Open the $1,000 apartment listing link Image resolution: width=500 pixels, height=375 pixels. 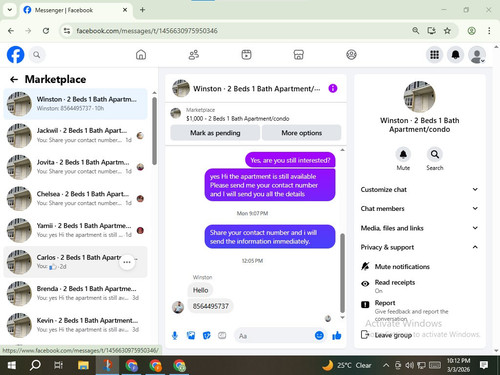[237, 118]
